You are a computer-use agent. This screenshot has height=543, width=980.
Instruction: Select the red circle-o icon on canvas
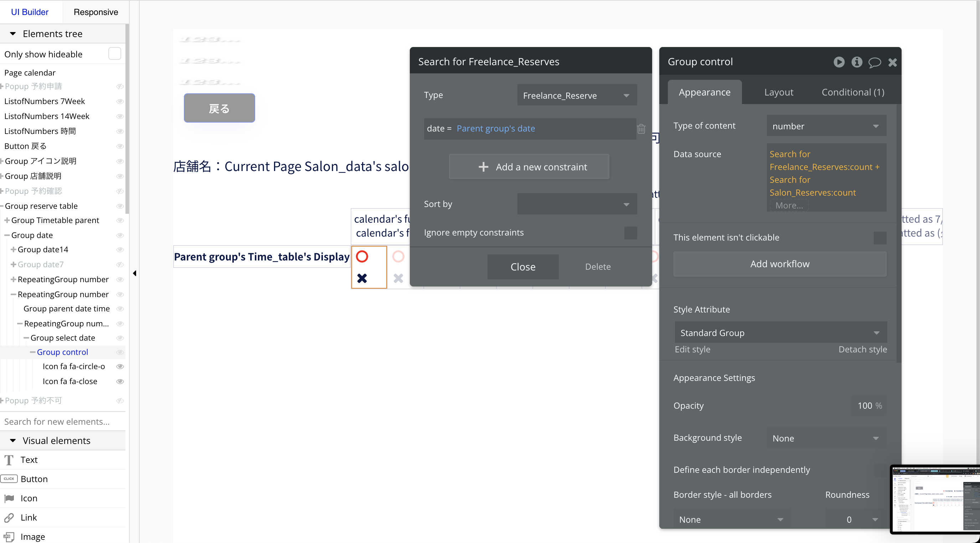point(362,257)
